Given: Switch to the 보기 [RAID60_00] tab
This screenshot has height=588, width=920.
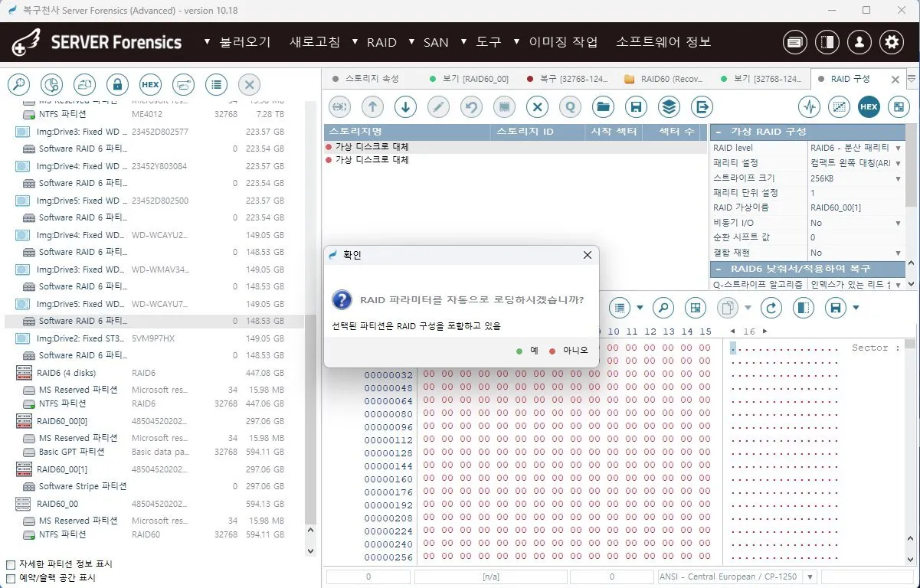Looking at the screenshot, I should (468, 79).
